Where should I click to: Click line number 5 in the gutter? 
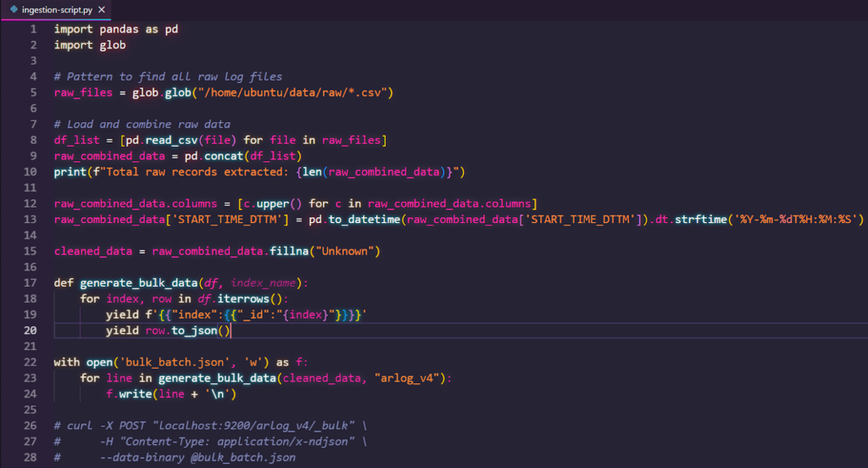point(33,92)
